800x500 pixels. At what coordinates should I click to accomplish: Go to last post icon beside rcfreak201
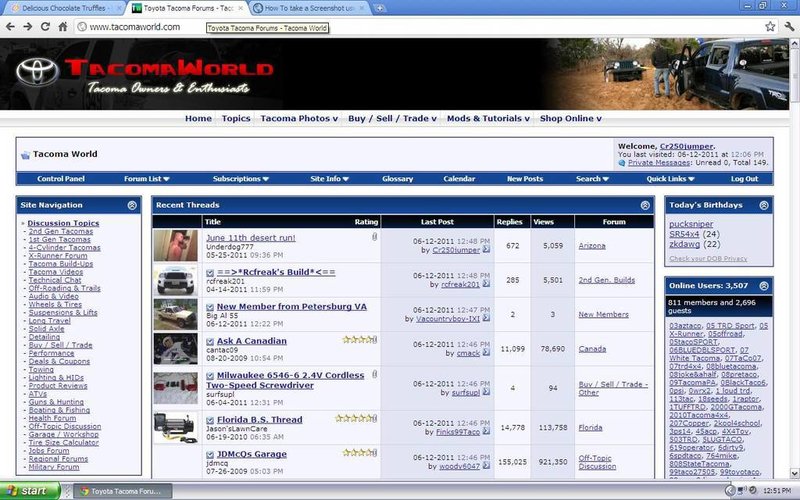486,284
